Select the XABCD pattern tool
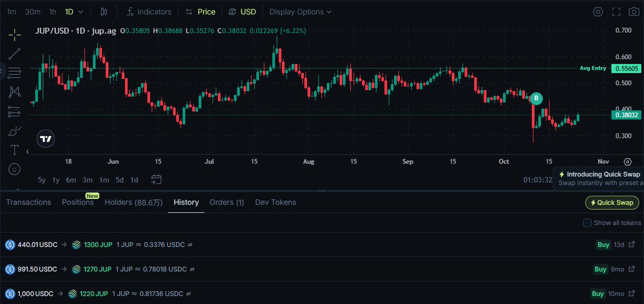Viewport: 644px width, 304px height. pyautogui.click(x=14, y=92)
